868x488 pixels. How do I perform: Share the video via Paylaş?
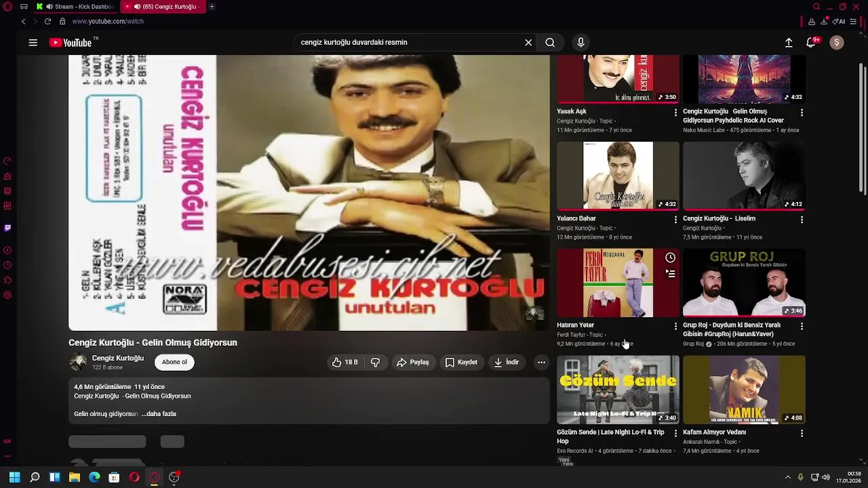(x=413, y=363)
